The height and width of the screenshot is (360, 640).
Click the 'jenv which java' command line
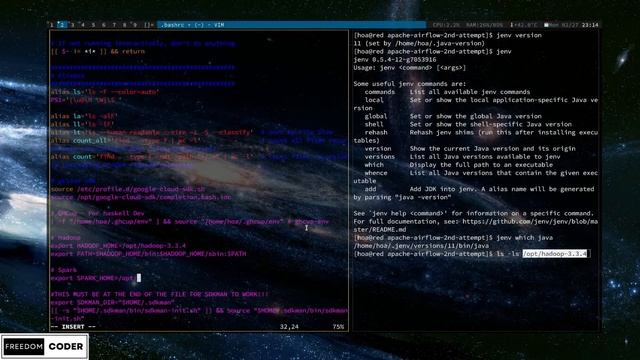point(453,238)
